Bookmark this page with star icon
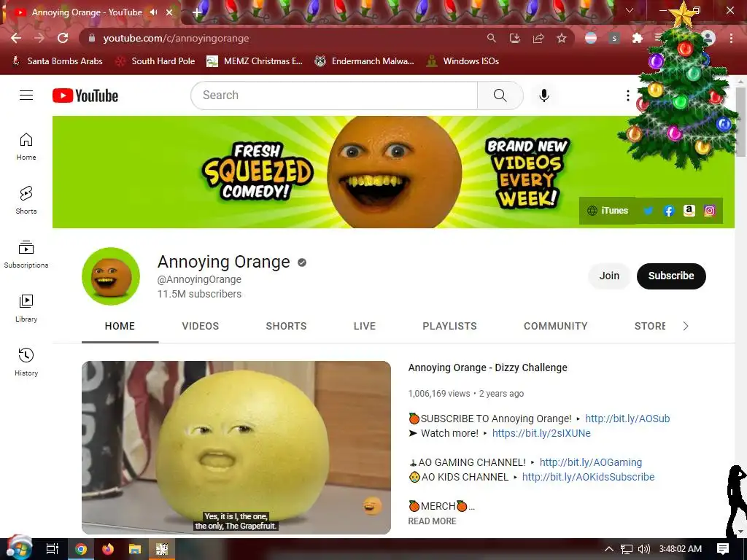This screenshot has width=747, height=560. (562, 38)
